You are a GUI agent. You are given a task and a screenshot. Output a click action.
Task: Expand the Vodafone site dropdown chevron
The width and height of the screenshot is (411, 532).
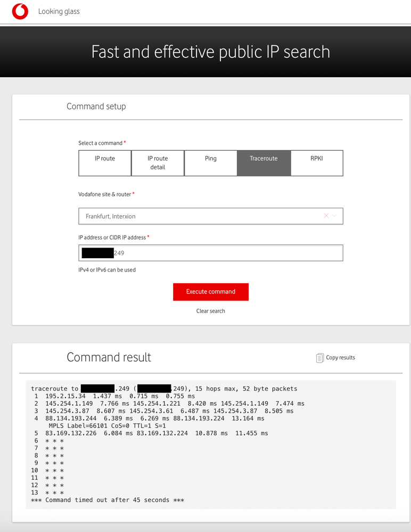(x=334, y=216)
